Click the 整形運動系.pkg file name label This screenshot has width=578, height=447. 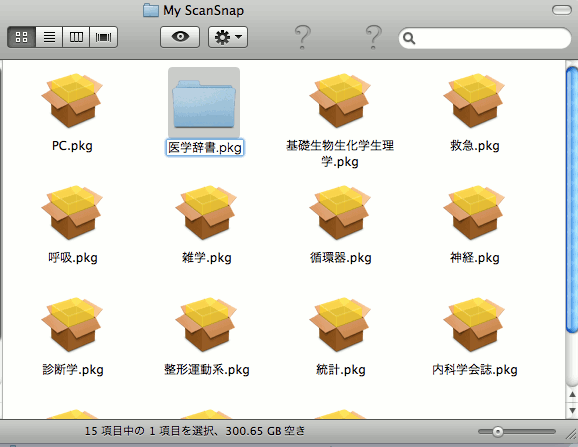[206, 370]
